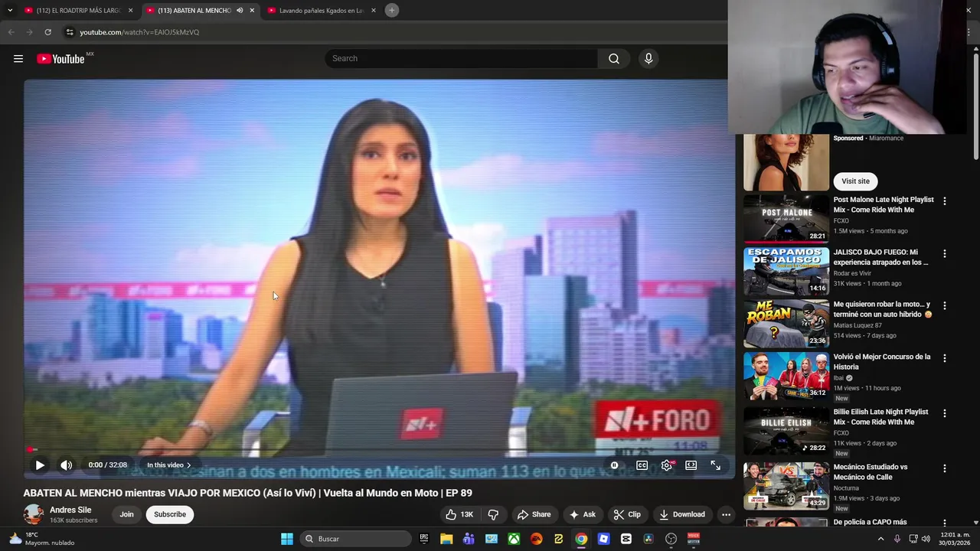The image size is (980, 551).
Task: Click the taskbar Buscar search box
Action: [x=354, y=539]
